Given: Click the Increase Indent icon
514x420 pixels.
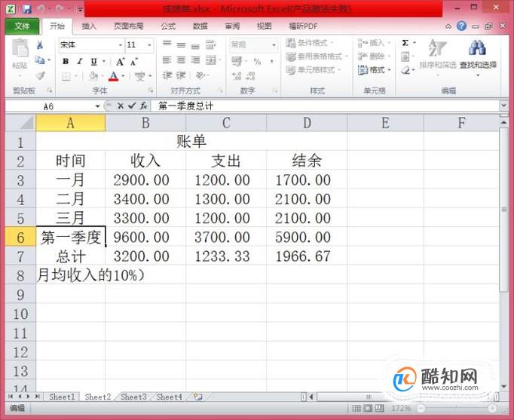Looking at the screenshot, I should [182, 75].
